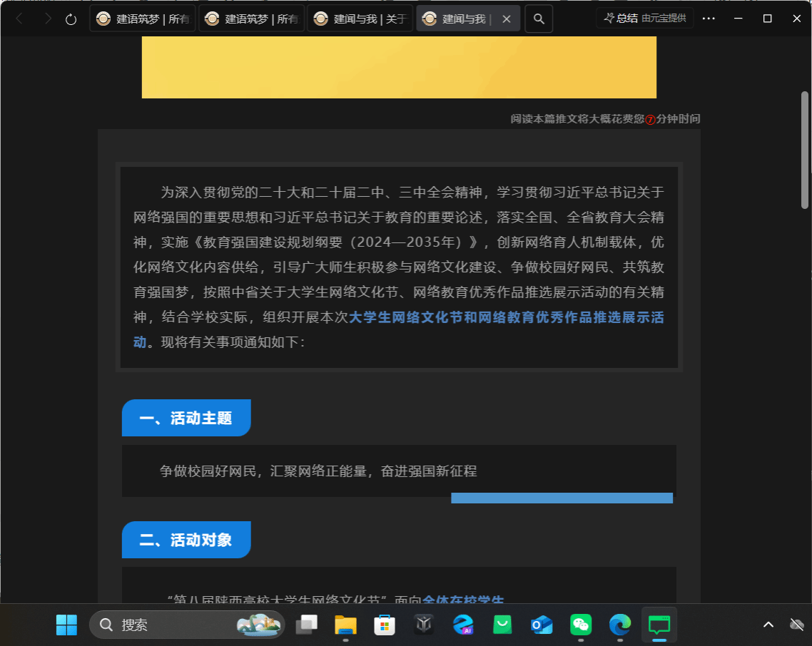
Task: Open Outlook from the taskbar
Action: [542, 625]
